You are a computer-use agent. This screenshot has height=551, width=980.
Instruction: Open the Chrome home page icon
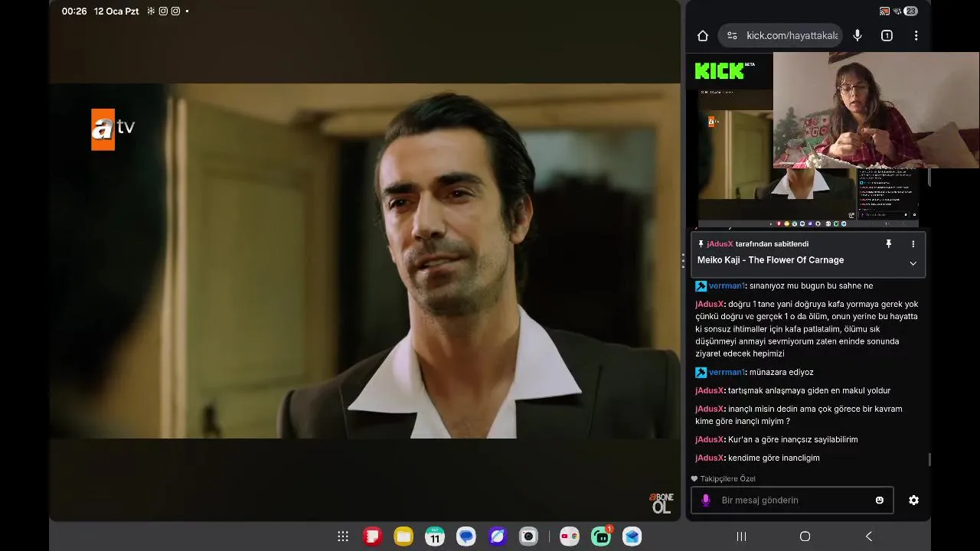(703, 35)
